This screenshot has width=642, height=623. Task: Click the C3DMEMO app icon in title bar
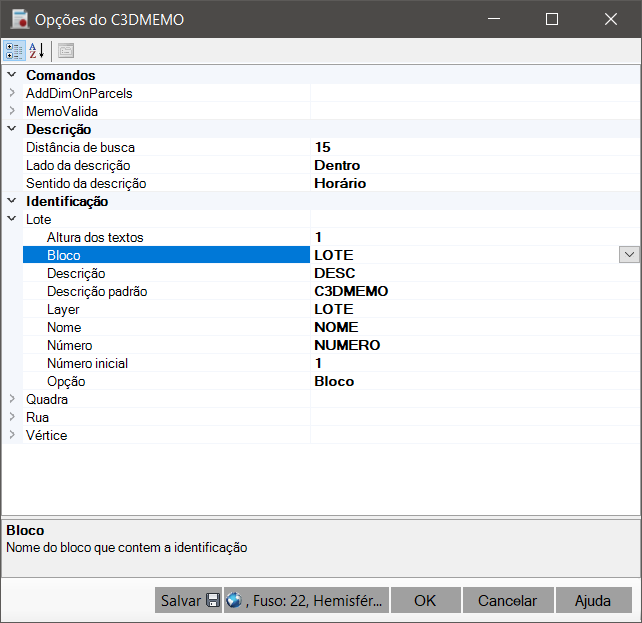[x=19, y=19]
